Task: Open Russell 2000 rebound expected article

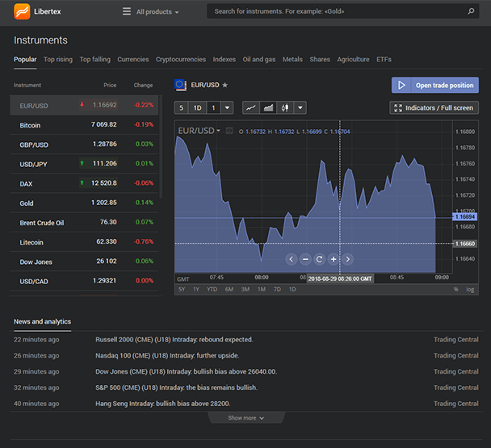Action: tap(174, 339)
